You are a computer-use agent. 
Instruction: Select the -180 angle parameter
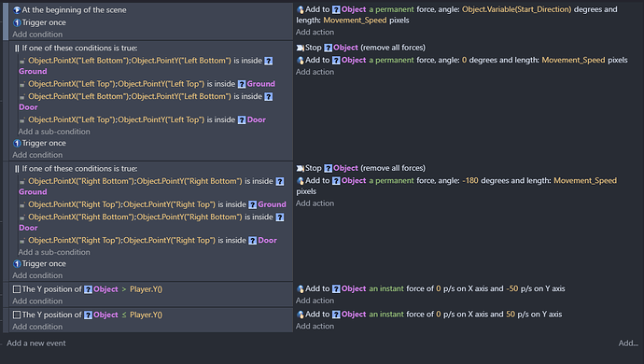469,181
